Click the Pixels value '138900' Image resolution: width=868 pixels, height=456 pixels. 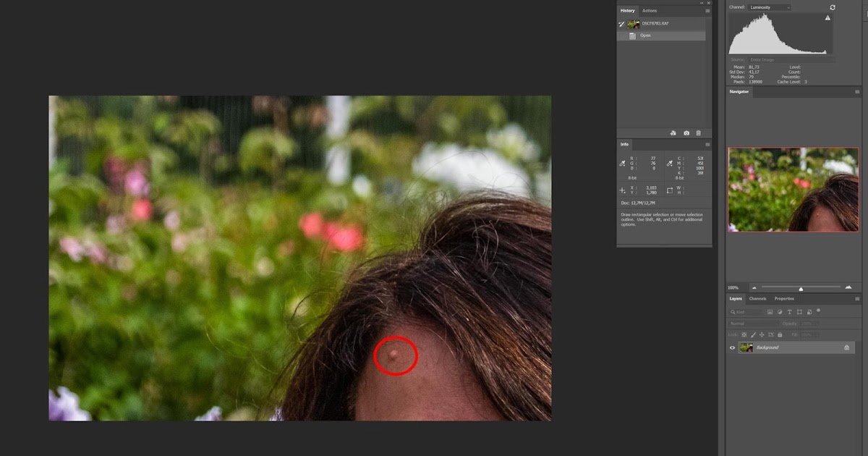click(x=755, y=82)
